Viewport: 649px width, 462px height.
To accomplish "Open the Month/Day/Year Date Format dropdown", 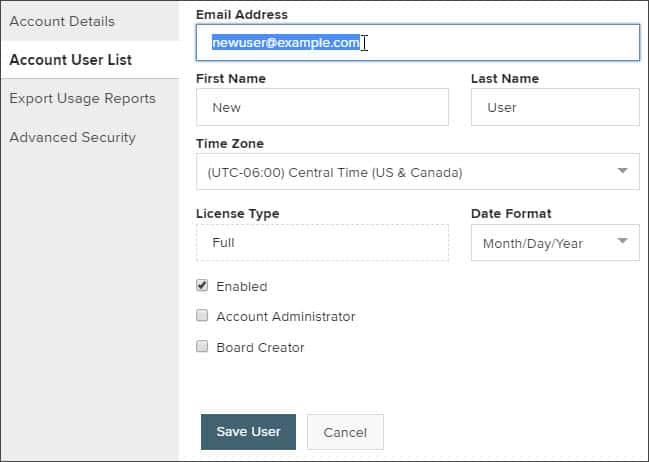I will pos(555,243).
